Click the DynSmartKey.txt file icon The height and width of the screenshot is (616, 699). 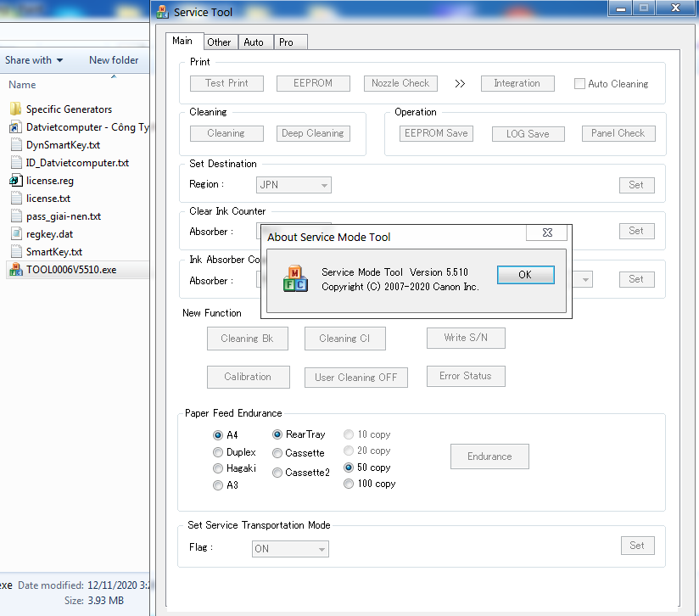point(16,145)
